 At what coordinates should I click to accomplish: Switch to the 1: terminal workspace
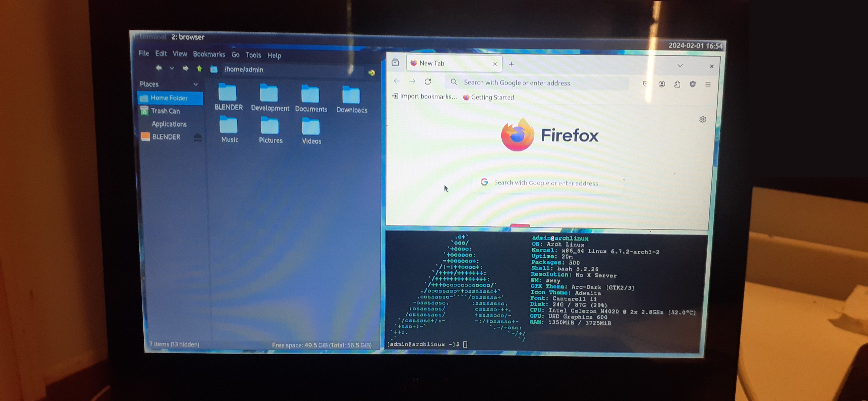pyautogui.click(x=150, y=37)
